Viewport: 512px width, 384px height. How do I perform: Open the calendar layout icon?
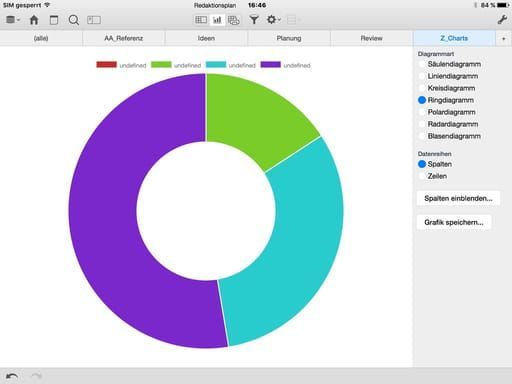pyautogui.click(x=54, y=20)
